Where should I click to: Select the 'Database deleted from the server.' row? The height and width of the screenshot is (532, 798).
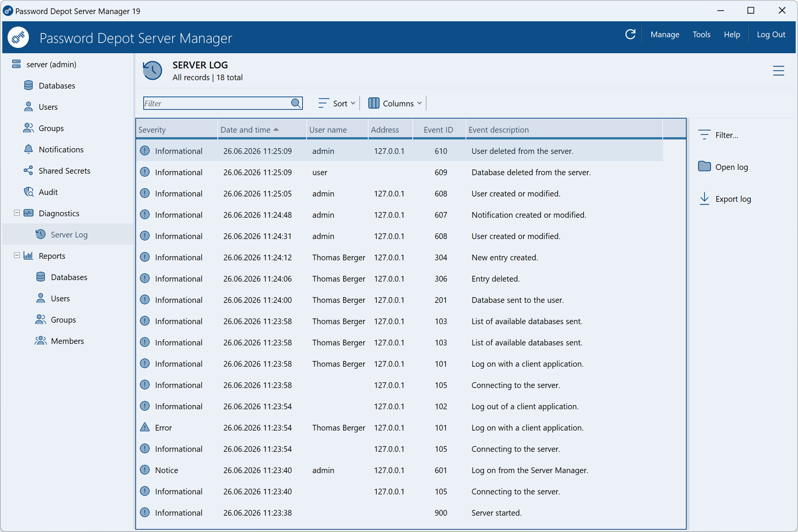point(399,172)
